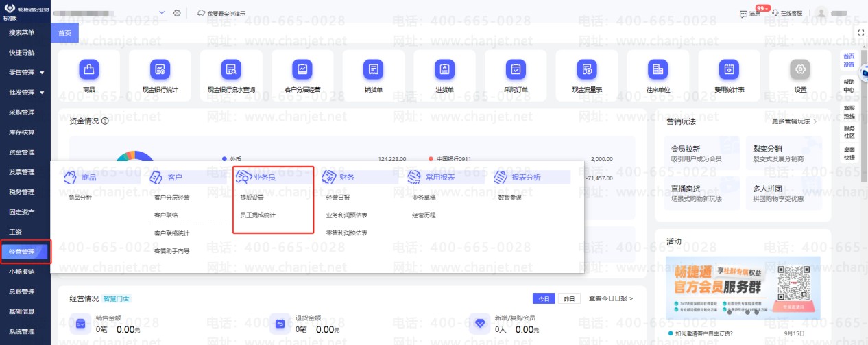Select 提成设置 under 业务员
Viewport: 868px width, 345px height.
click(x=252, y=198)
